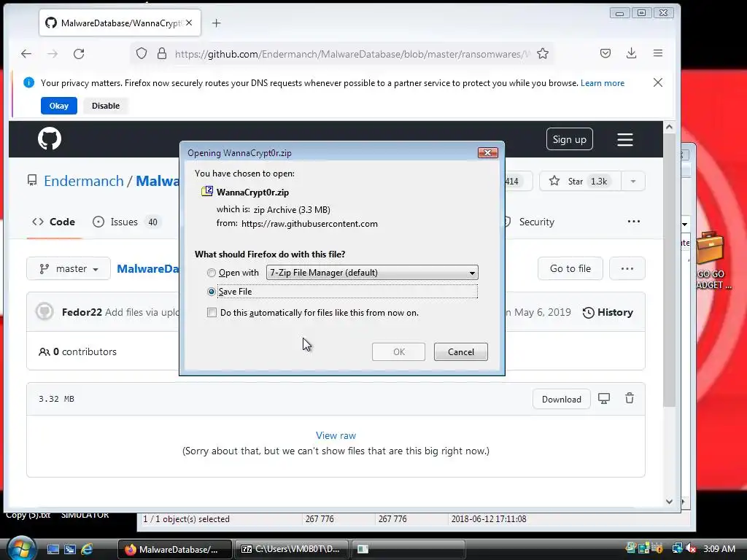Confirm the download with the OK button

click(399, 352)
